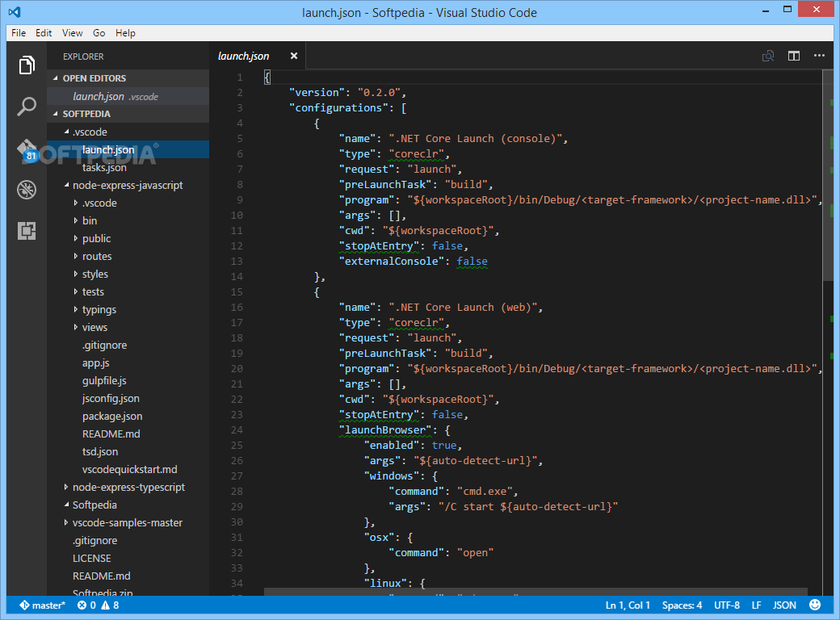Click the editor vertical scrollbar
The height and width of the screenshot is (620, 840).
828,175
